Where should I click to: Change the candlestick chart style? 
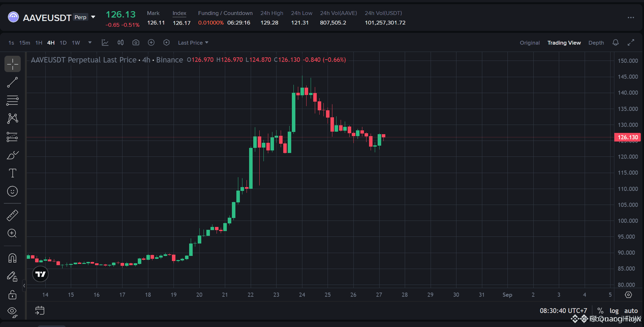click(x=121, y=42)
